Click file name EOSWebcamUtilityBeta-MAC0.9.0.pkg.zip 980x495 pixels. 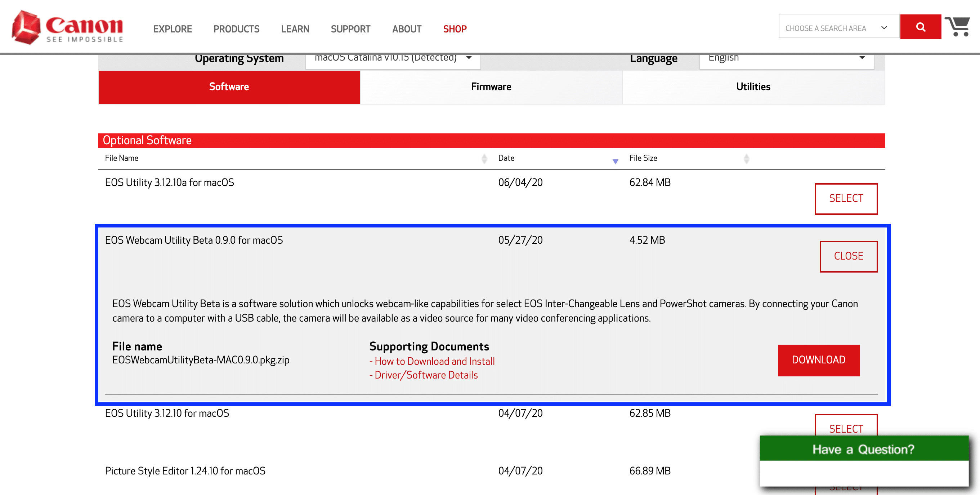(201, 360)
